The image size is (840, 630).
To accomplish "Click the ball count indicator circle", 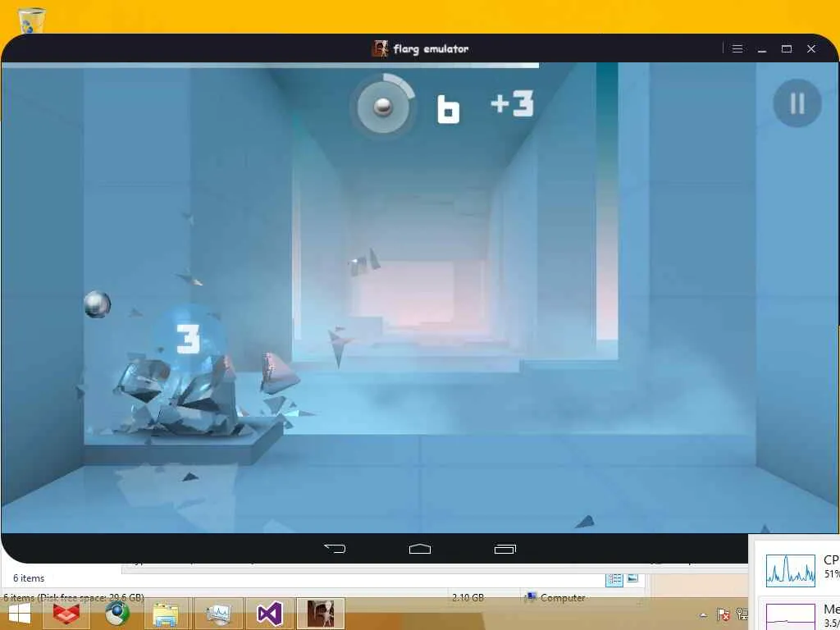I will [x=382, y=106].
